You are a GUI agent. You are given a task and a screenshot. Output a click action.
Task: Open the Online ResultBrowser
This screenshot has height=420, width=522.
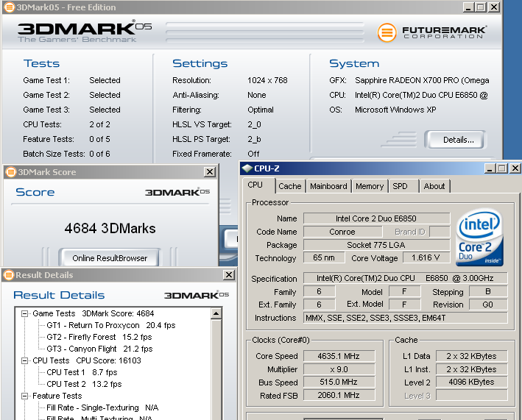(110, 258)
